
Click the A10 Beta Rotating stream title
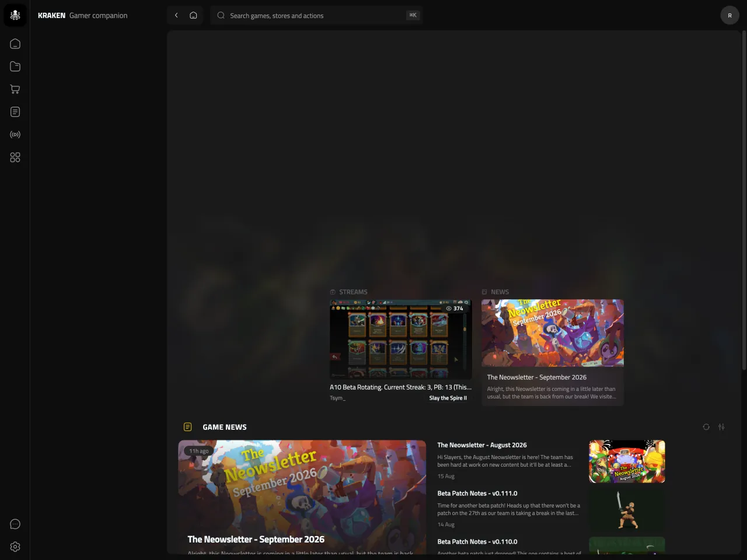click(400, 387)
